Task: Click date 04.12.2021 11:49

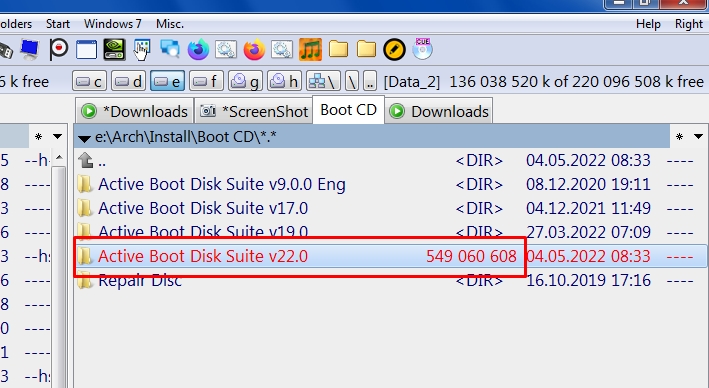Action: (588, 208)
